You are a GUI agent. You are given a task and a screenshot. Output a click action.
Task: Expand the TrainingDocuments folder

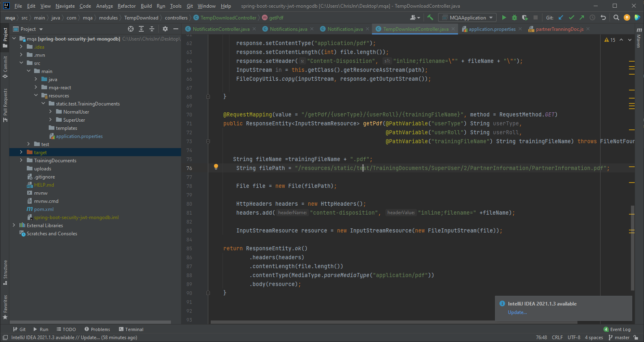(x=21, y=160)
